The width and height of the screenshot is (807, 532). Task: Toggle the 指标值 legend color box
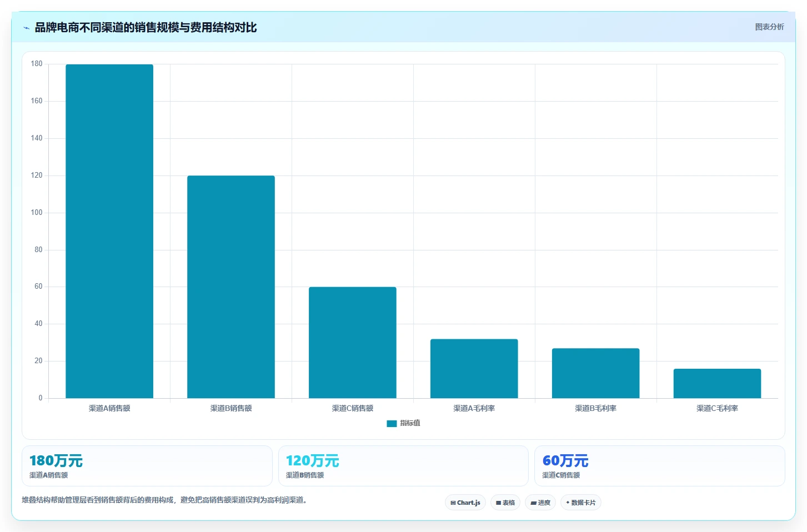click(392, 423)
